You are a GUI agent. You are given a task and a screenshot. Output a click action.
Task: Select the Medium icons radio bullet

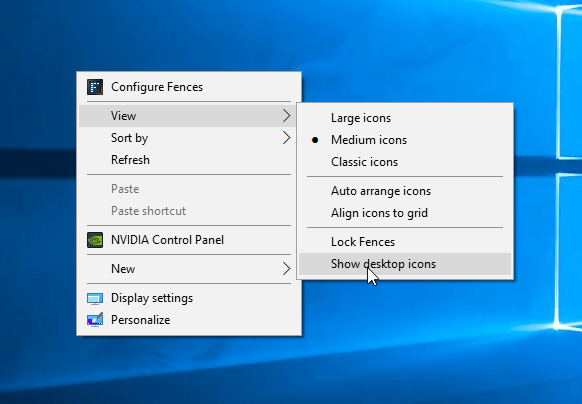(x=315, y=140)
